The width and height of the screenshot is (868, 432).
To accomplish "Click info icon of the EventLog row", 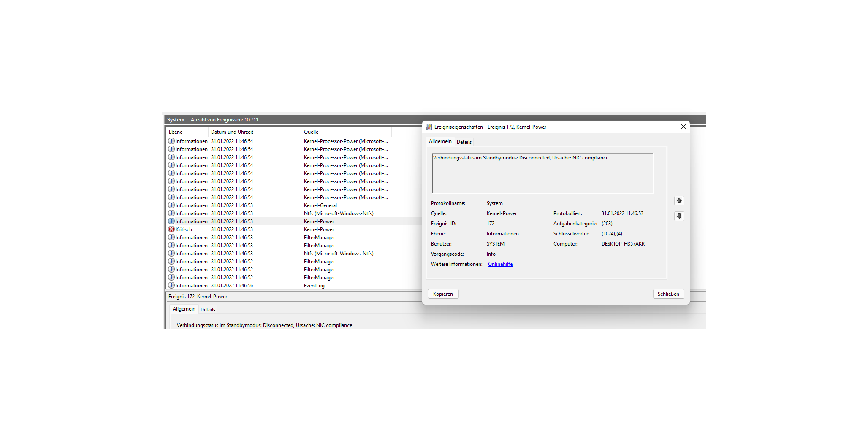I will click(171, 285).
